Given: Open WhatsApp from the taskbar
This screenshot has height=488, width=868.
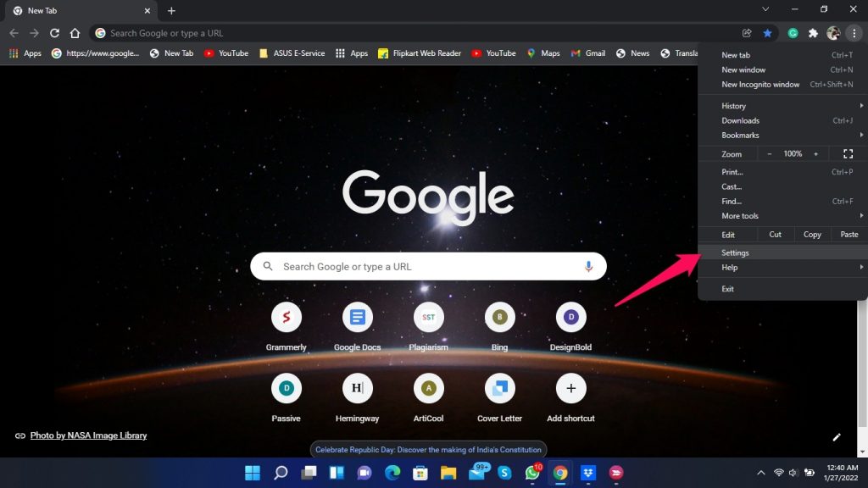Looking at the screenshot, I should coord(532,473).
